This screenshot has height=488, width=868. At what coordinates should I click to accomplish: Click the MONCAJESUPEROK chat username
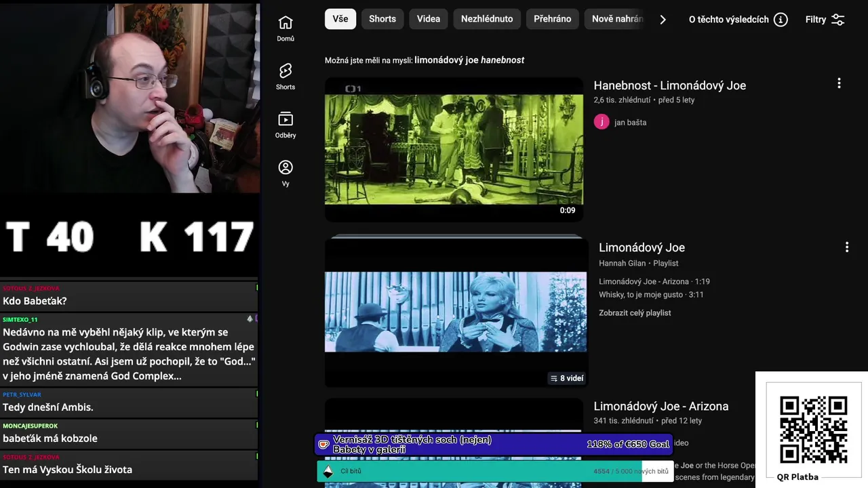[30, 426]
